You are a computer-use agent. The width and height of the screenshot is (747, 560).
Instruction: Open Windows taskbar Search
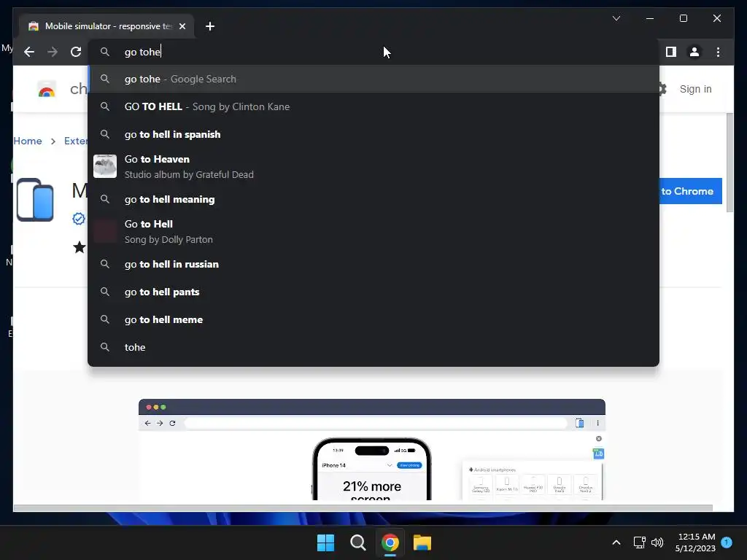coord(357,542)
